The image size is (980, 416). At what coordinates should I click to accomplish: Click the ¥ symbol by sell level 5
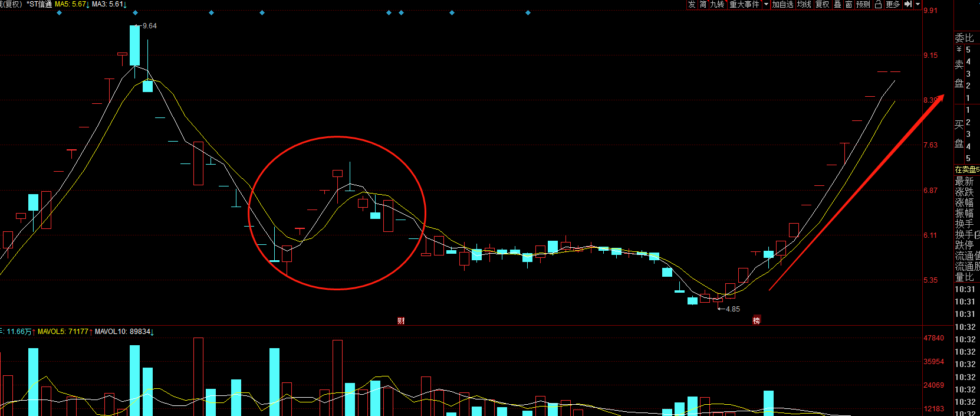[959, 50]
